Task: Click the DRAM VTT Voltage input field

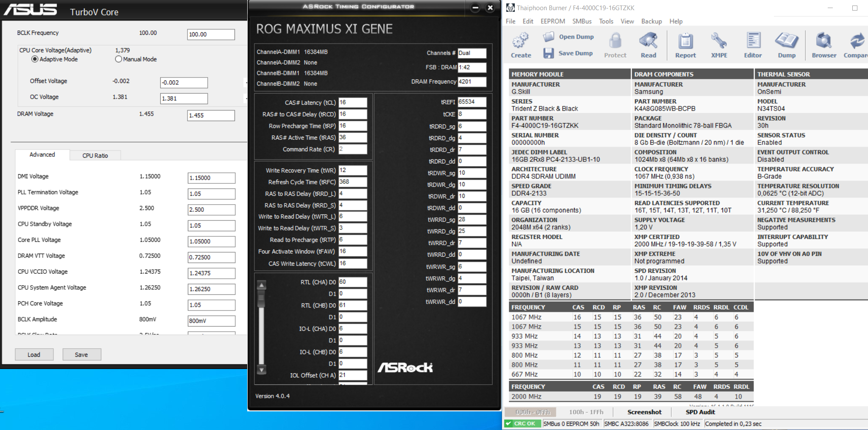Action: (x=212, y=257)
